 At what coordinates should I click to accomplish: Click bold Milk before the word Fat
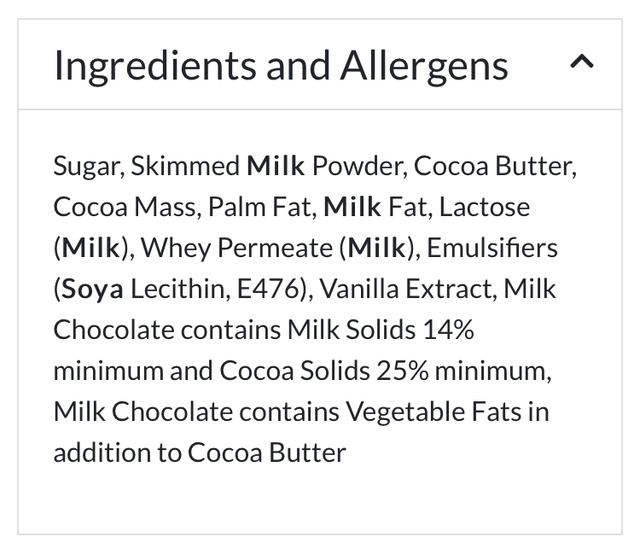(353, 207)
